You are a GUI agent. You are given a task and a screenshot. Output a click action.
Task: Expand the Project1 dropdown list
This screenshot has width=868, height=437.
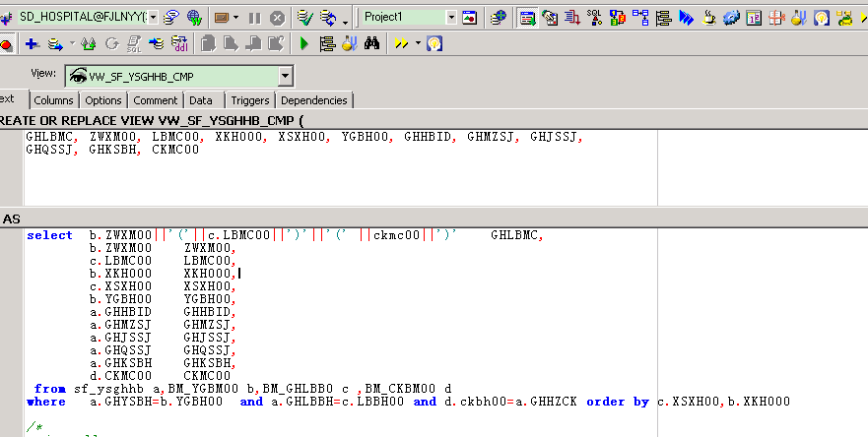point(451,18)
